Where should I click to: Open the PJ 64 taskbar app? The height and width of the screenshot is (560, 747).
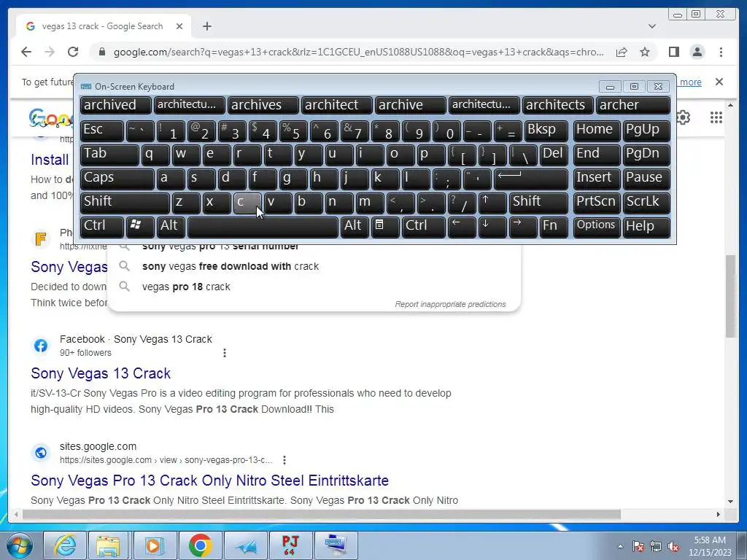pos(290,545)
